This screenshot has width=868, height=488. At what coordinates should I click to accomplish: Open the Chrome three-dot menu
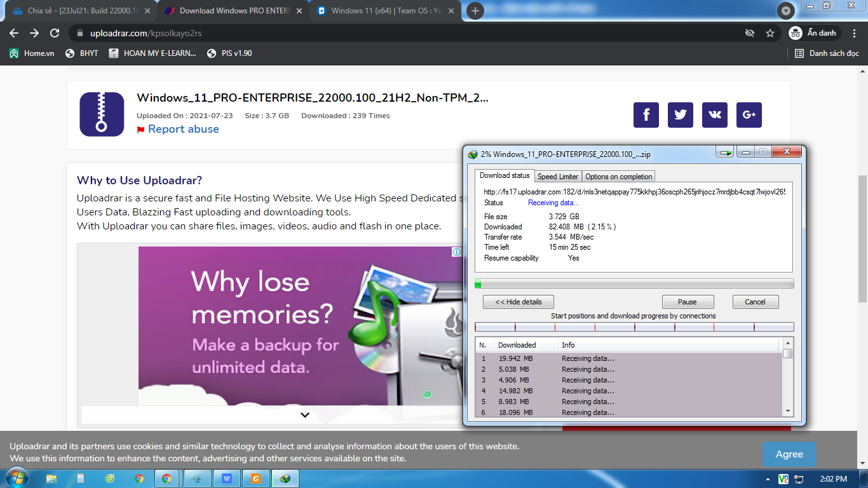coord(853,33)
